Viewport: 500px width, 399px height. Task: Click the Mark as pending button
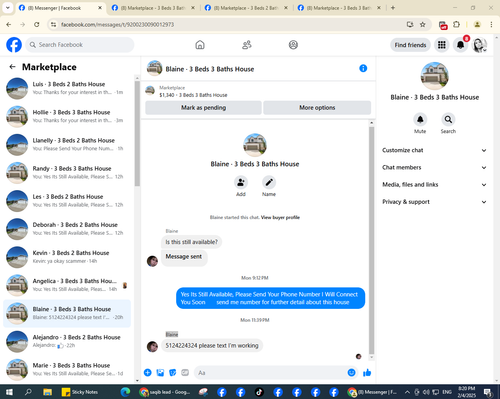[203, 108]
